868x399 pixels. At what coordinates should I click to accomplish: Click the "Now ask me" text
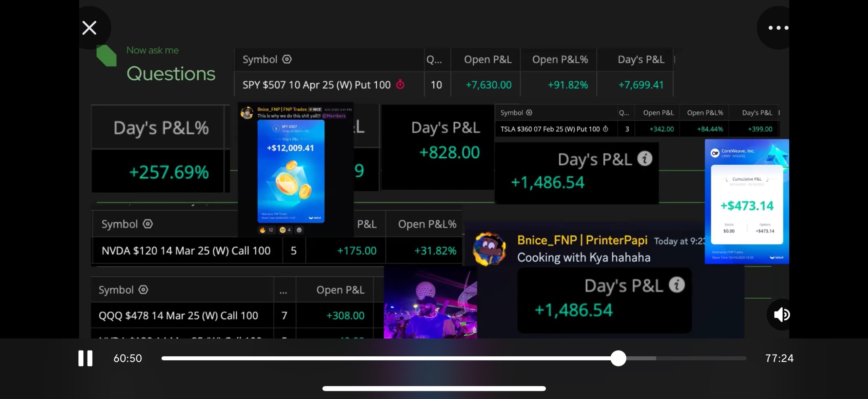tap(153, 50)
